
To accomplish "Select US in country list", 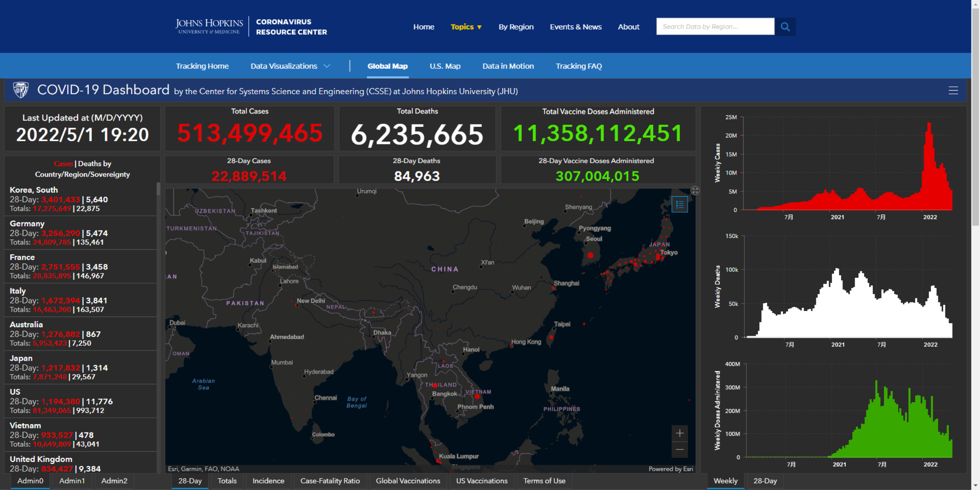I will click(80, 401).
